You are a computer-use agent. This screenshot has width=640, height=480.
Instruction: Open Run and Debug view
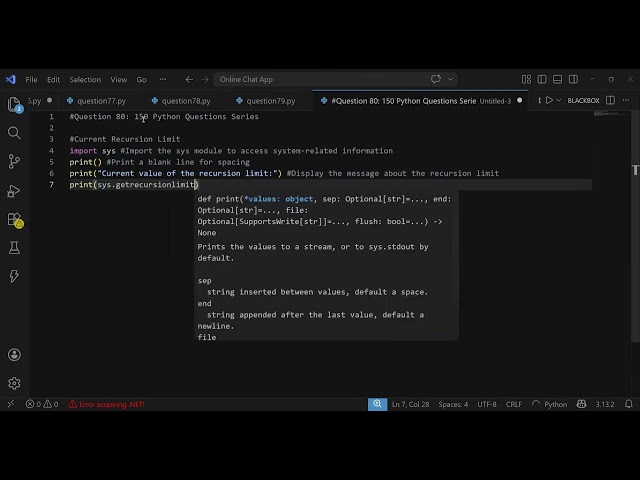[x=14, y=191]
